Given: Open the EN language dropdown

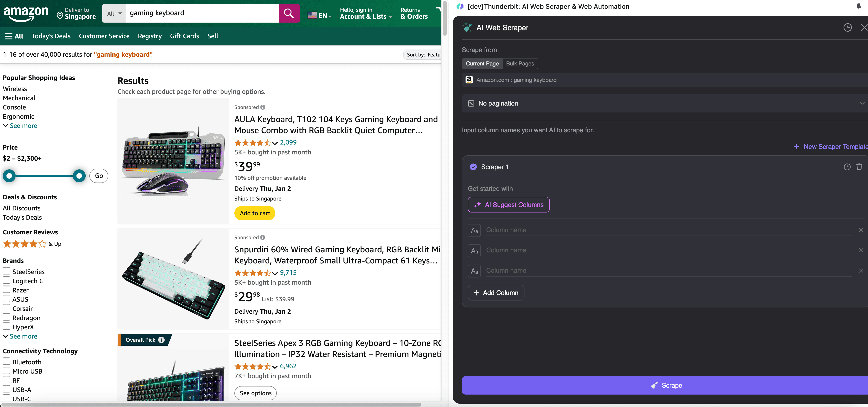Looking at the screenshot, I should pyautogui.click(x=320, y=15).
